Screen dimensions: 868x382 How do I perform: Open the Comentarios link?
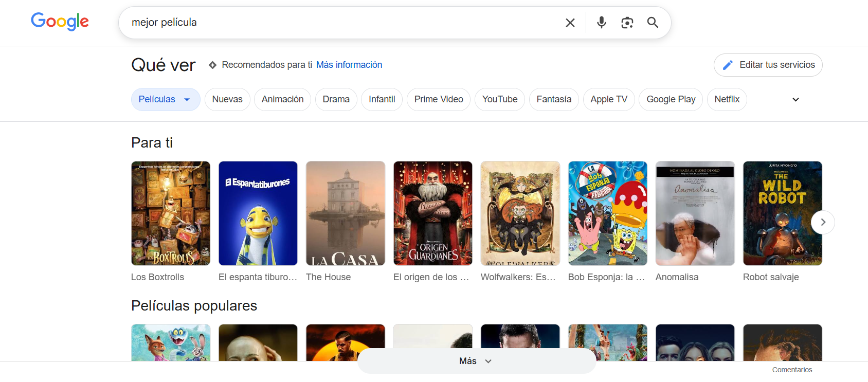point(792,370)
